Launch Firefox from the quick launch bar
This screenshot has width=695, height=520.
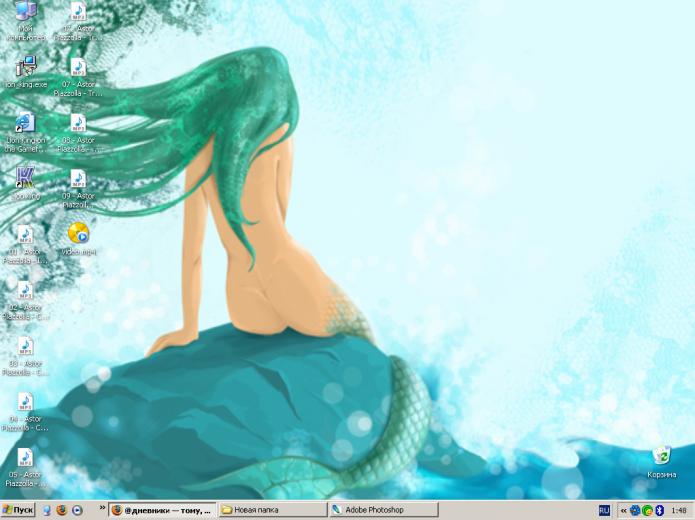[x=62, y=510]
